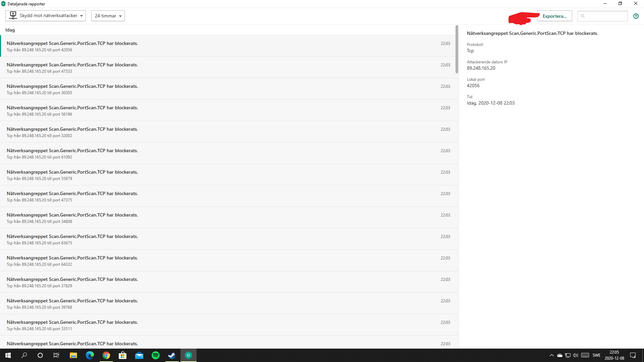The image size is (644, 362).
Task: Click the report search field
Action: click(x=605, y=16)
